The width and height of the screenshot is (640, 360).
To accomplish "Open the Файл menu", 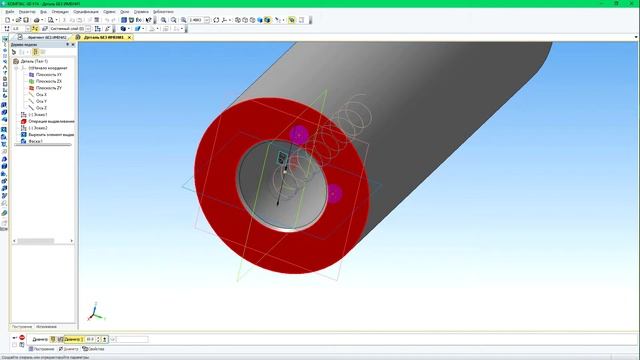I will [10, 12].
